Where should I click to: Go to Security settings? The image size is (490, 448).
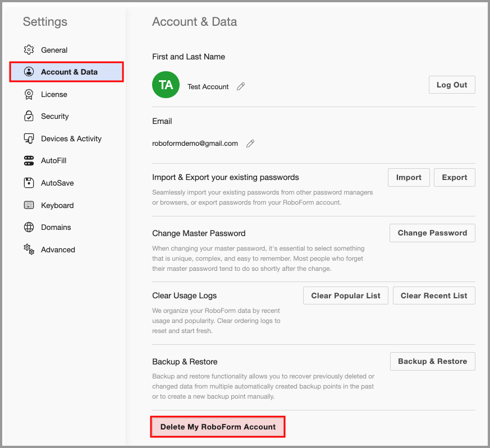click(67, 116)
